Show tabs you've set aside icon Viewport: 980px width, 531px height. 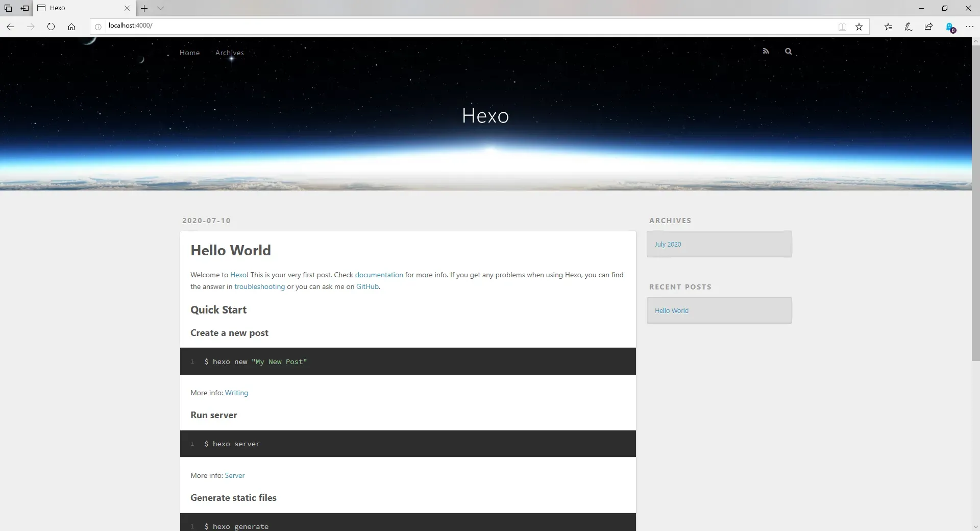[x=8, y=8]
